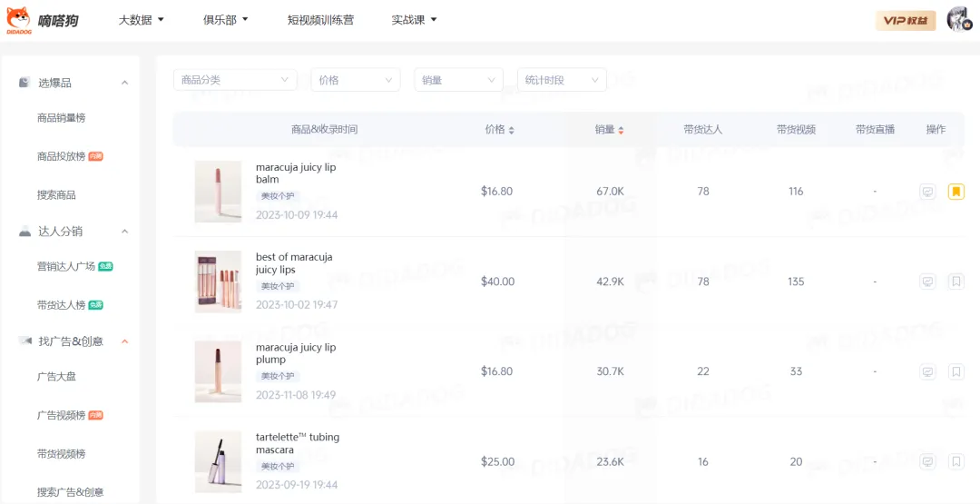Go to 短视频训练营
This screenshot has width=980, height=504.
click(x=320, y=20)
